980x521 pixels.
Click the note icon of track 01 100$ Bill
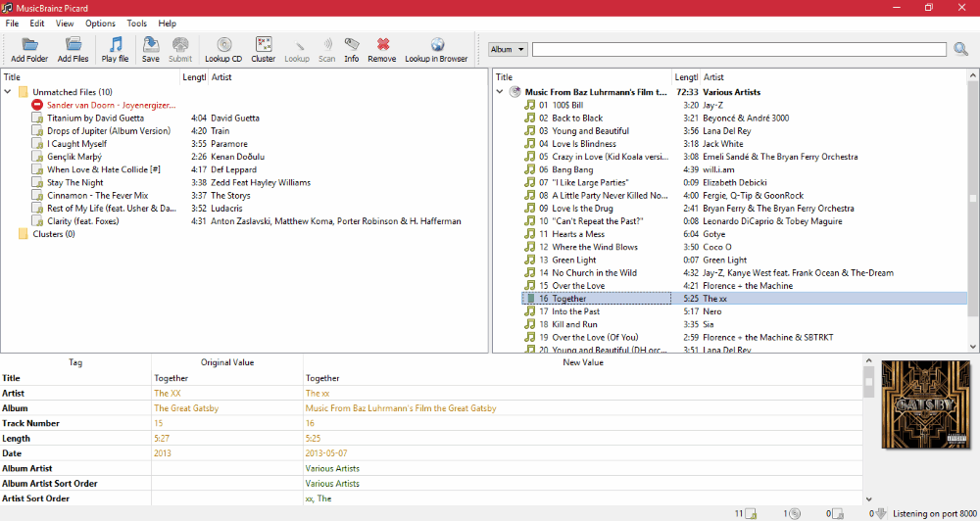pyautogui.click(x=530, y=105)
